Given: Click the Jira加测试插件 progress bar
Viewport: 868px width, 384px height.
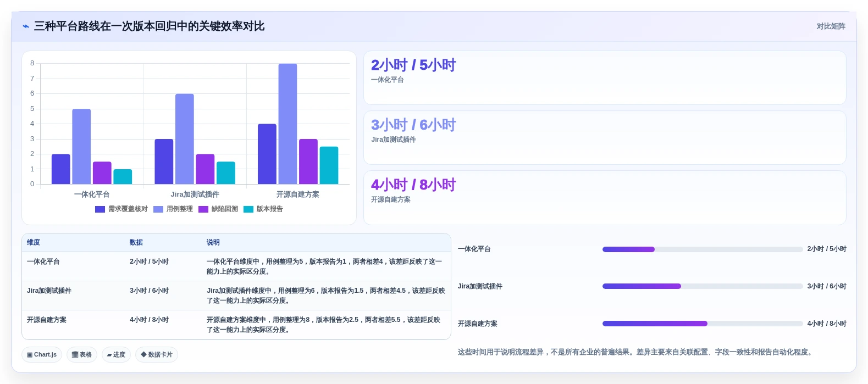Looking at the screenshot, I should [x=703, y=286].
